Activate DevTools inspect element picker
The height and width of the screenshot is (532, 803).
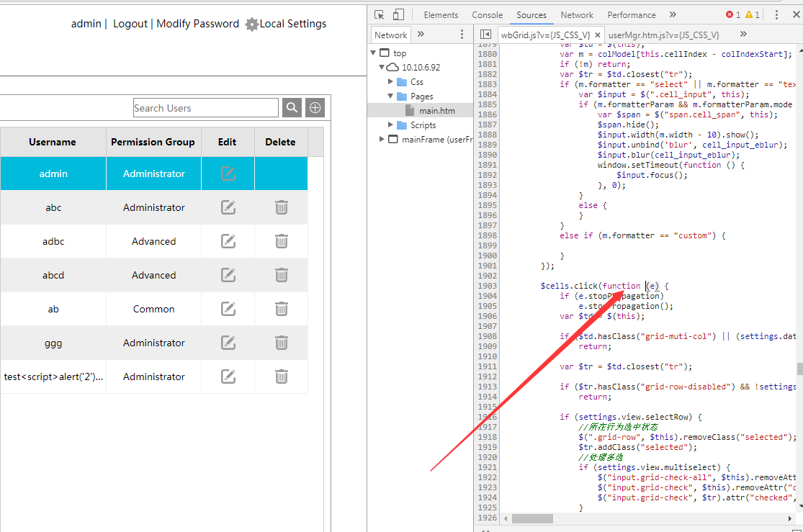click(x=379, y=15)
